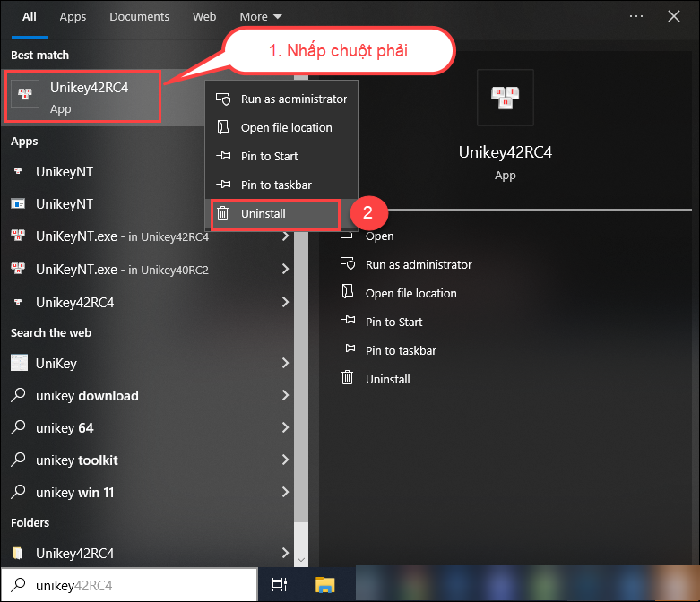Click Run as administrator in the preview pane
The width and height of the screenshot is (700, 602).
(x=419, y=264)
